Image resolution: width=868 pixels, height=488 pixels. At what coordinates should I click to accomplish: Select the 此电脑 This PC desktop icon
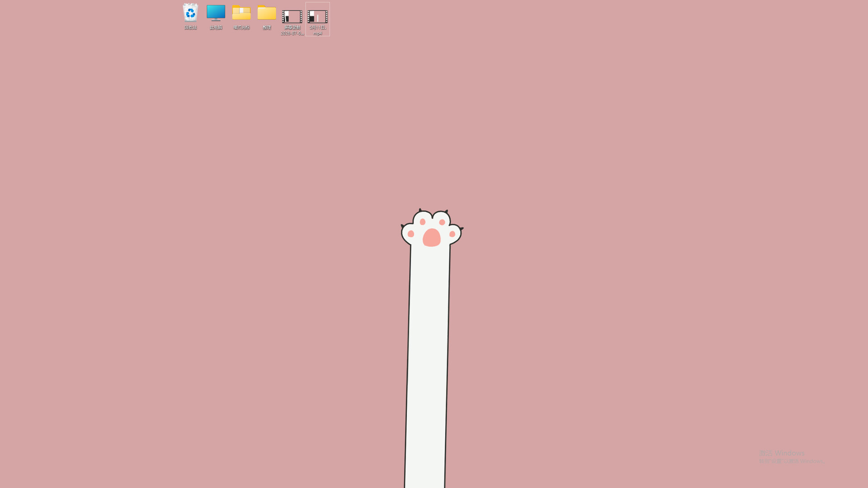216,17
